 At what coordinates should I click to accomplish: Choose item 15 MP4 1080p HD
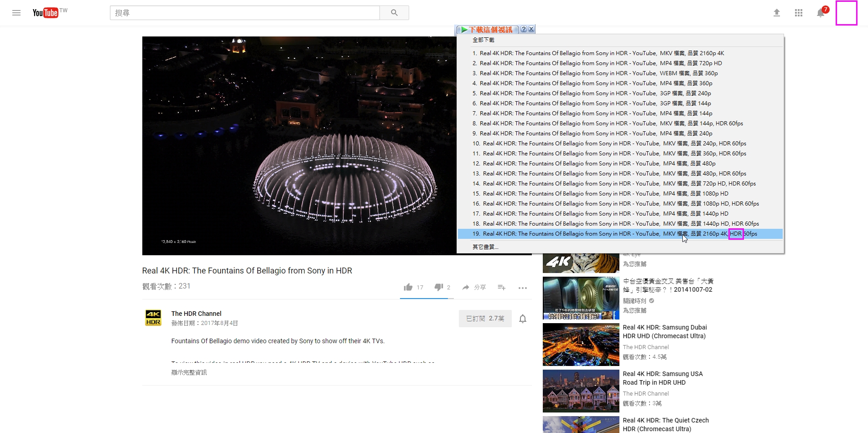620,194
